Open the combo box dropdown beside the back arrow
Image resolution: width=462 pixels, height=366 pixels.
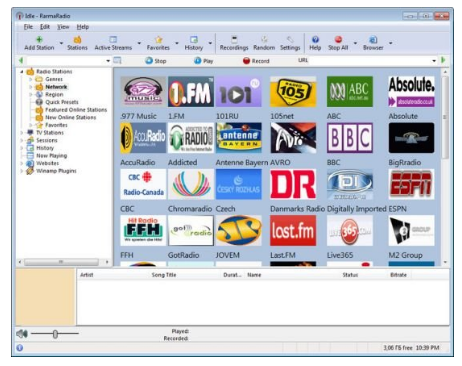tap(108, 61)
